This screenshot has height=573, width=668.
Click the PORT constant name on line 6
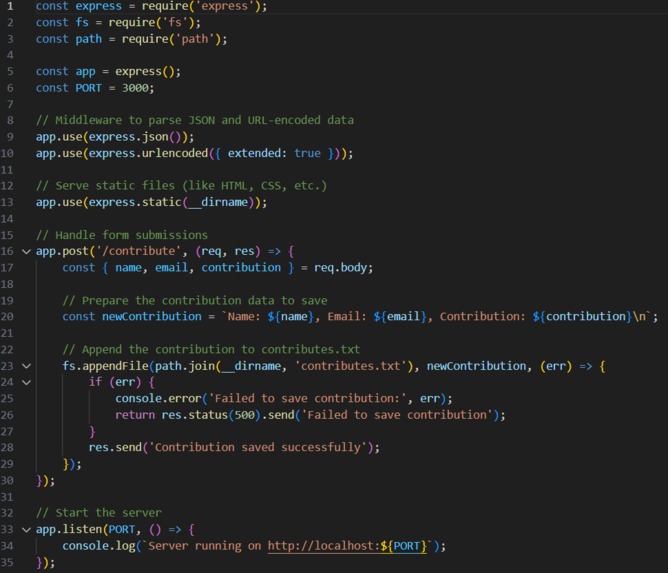coord(89,88)
